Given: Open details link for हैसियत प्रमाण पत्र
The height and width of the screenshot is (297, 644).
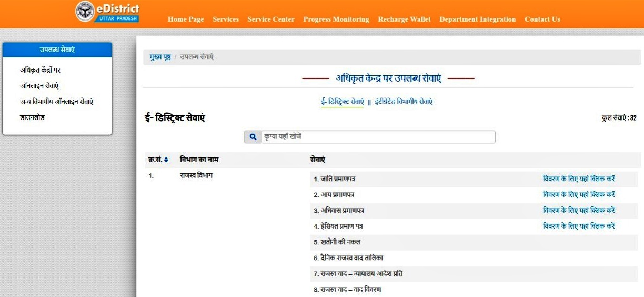Looking at the screenshot, I should point(579,226).
